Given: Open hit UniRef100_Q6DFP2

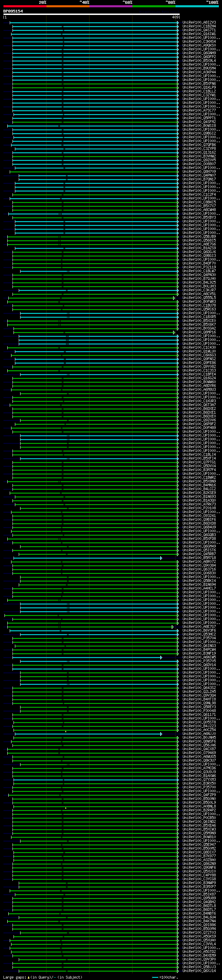Looking at the screenshot, I should pos(199,57).
